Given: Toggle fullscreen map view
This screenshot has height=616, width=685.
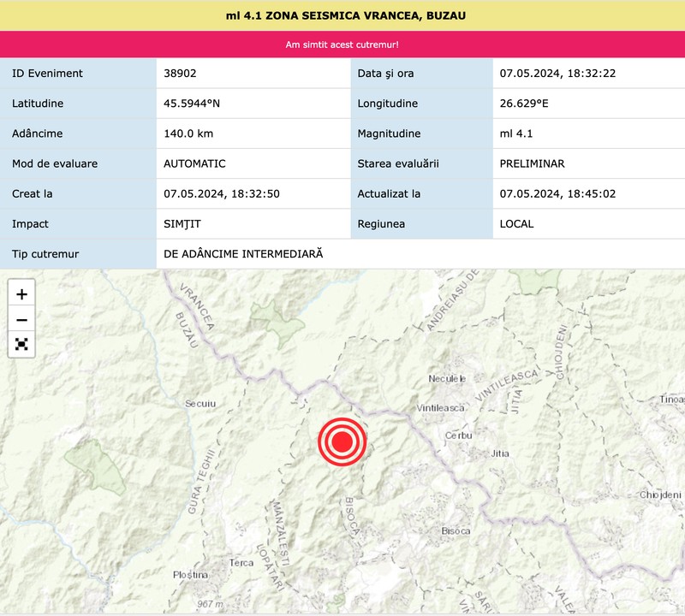Looking at the screenshot, I should click(21, 344).
